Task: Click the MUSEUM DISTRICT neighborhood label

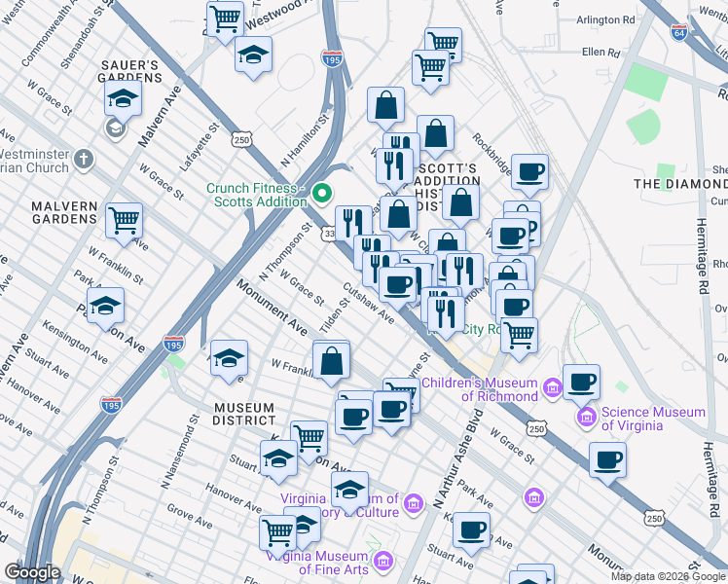Action: (244, 414)
